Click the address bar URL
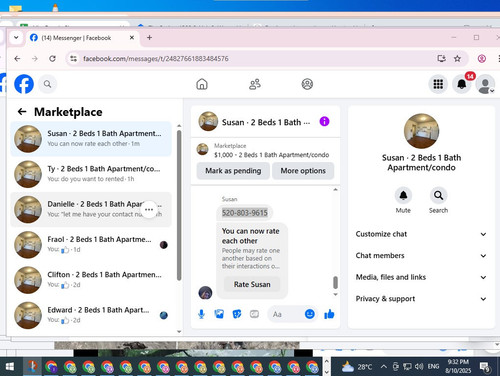 click(156, 59)
